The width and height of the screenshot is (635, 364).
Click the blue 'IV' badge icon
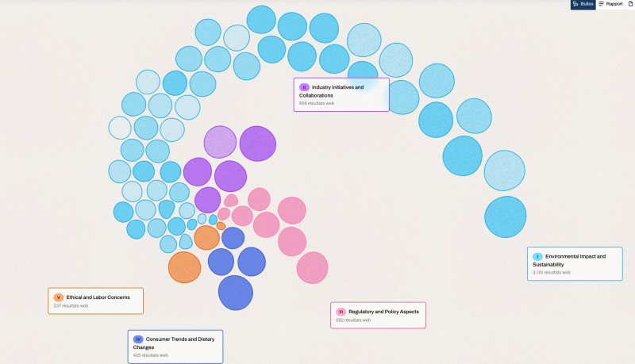138,339
